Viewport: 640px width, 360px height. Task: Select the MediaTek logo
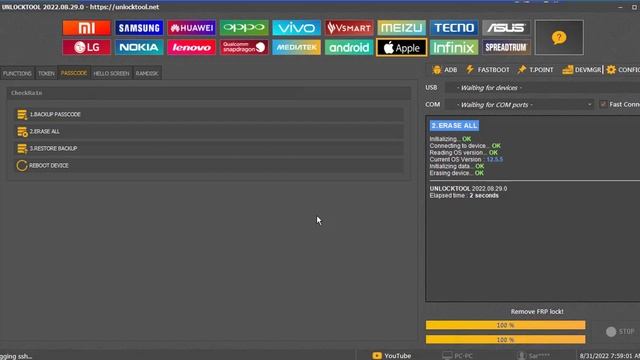pos(296,47)
